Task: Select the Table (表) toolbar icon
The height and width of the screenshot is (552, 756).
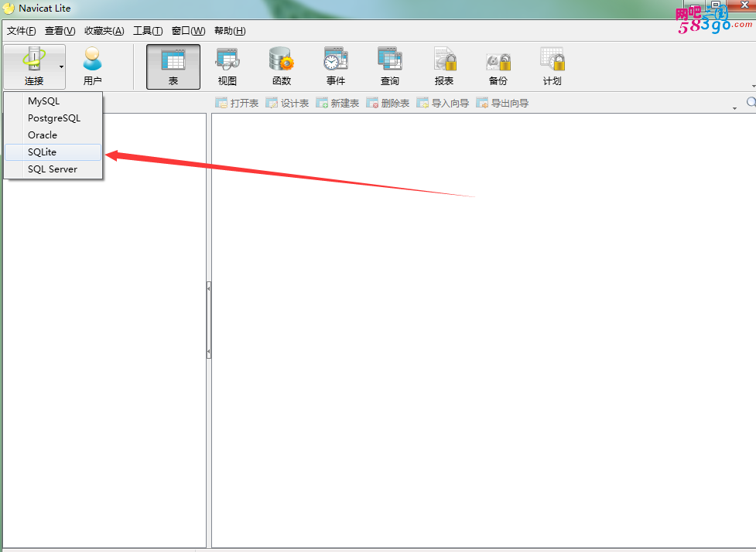Action: pyautogui.click(x=173, y=66)
